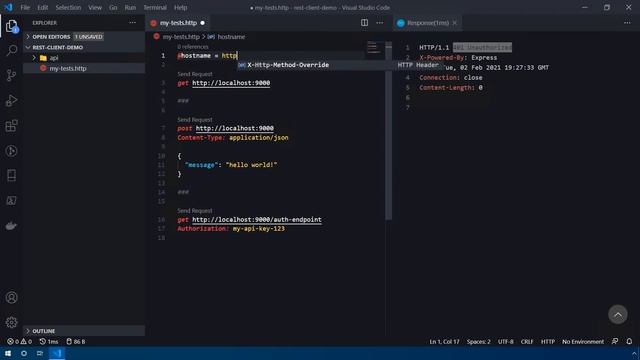The height and width of the screenshot is (360, 640).
Task: Open the View menu
Action: pyautogui.click(x=95, y=8)
